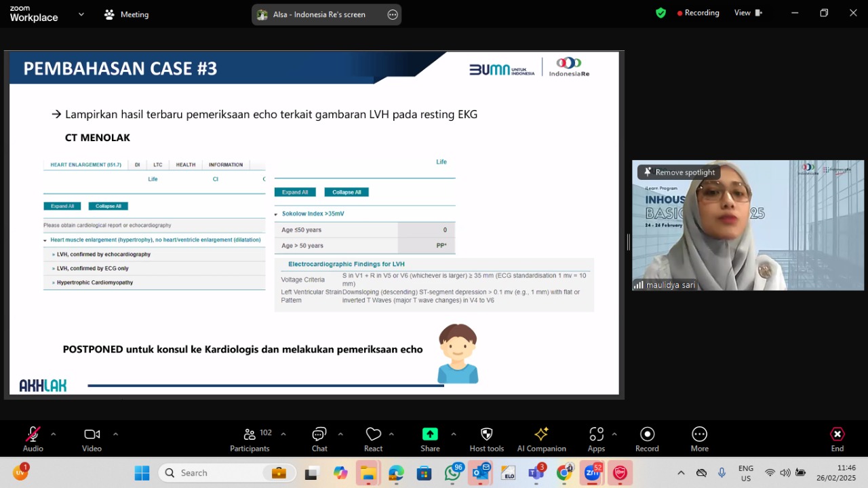
Task: Expand the audio options arrow
Action: [x=54, y=434]
